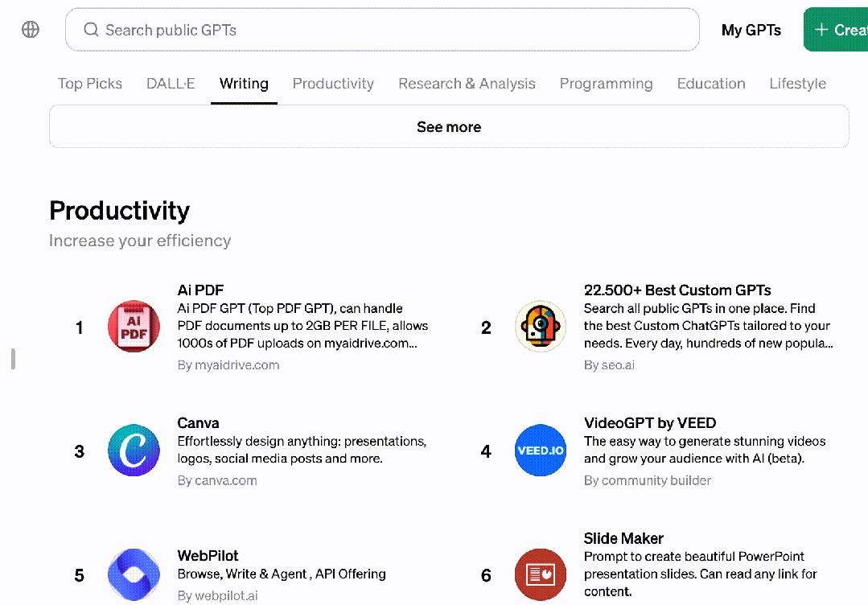This screenshot has width=868, height=605.
Task: Expand the list with See more
Action: coord(449,127)
